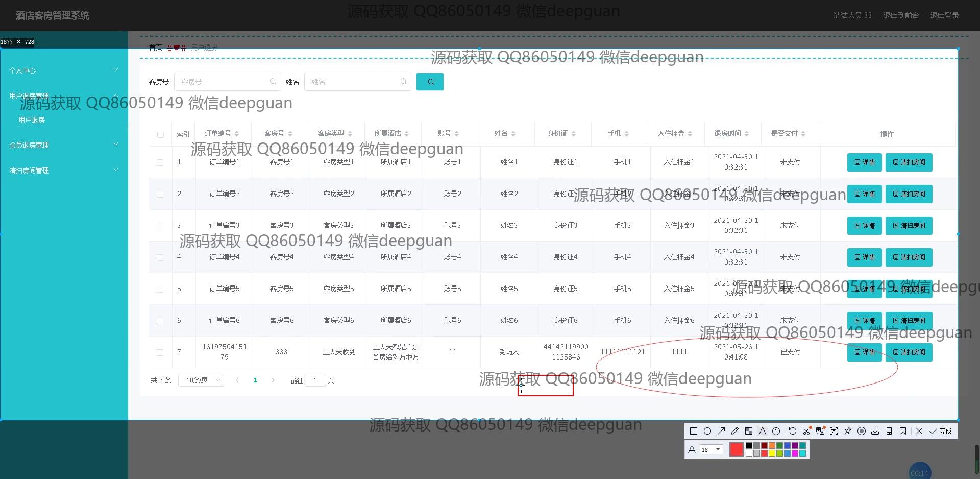The image size is (980, 479).
Task: Open the 10条/页 page size dropdown
Action: click(201, 380)
